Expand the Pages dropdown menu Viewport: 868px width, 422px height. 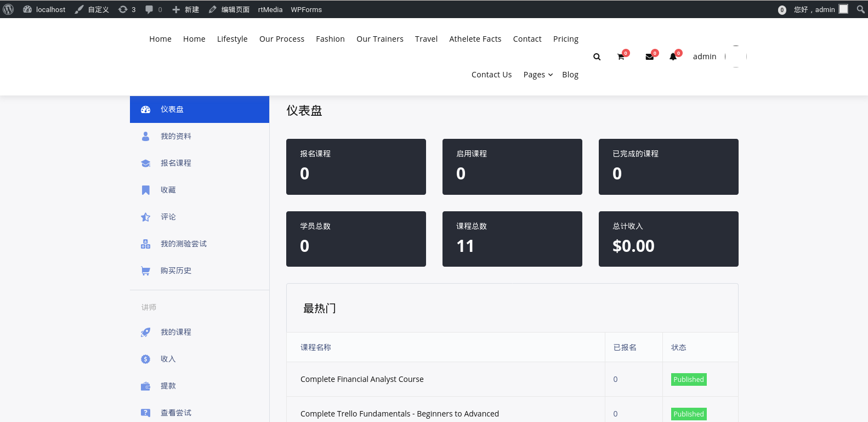537,75
